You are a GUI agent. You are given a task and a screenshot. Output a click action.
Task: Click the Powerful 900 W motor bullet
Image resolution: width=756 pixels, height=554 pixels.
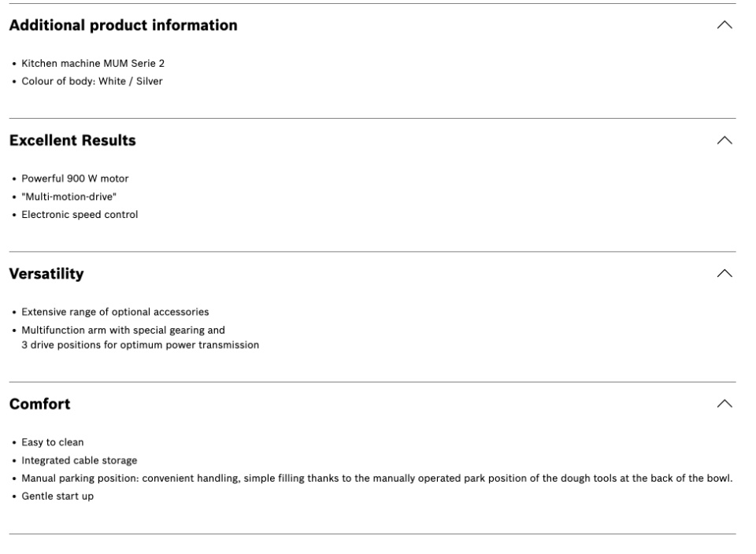point(75,179)
